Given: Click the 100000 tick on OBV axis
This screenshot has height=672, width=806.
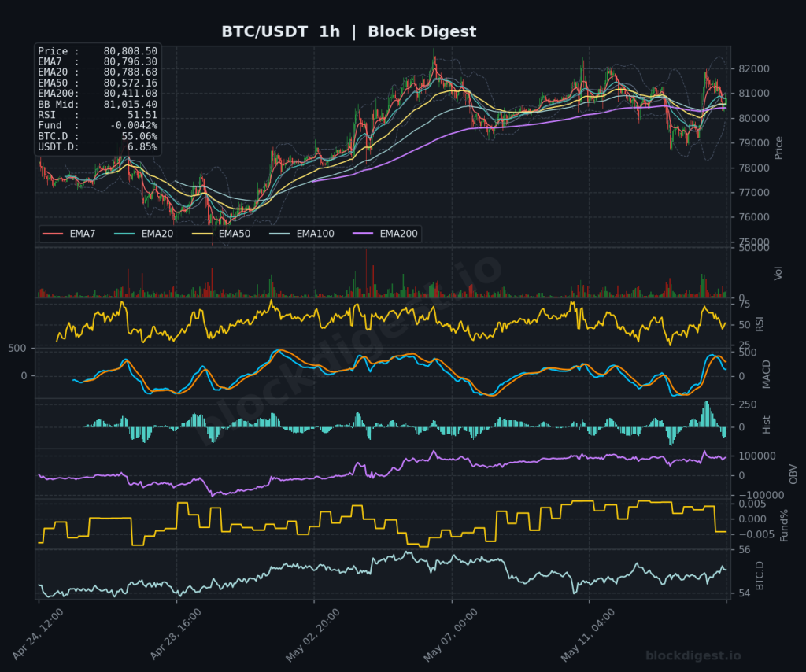Looking at the screenshot, I should [757, 456].
